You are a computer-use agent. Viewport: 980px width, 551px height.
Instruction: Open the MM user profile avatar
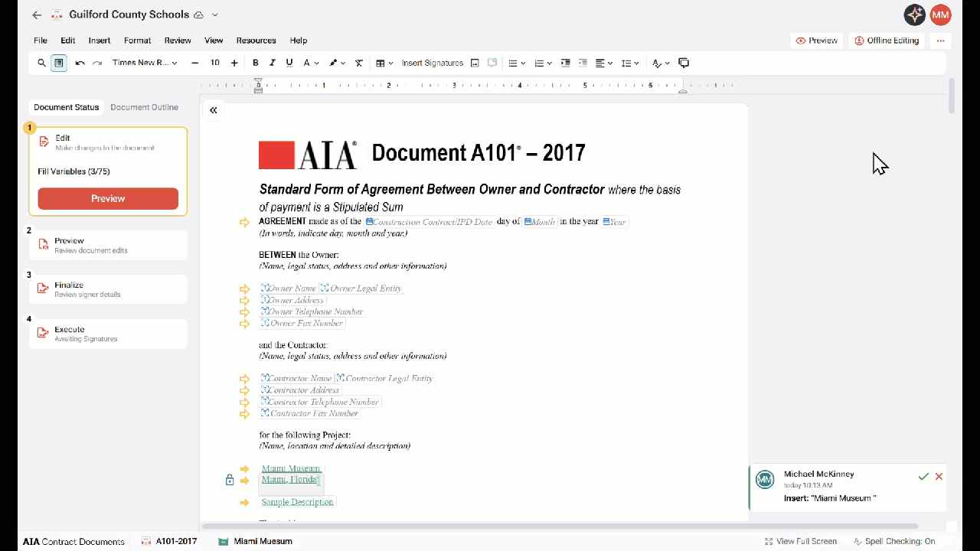[x=940, y=15]
